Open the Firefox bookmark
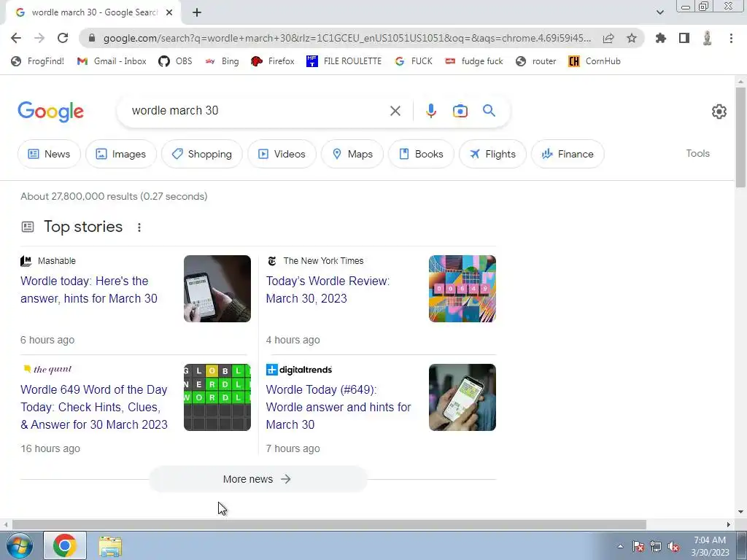Screen dimensions: 747x560 point(273,61)
